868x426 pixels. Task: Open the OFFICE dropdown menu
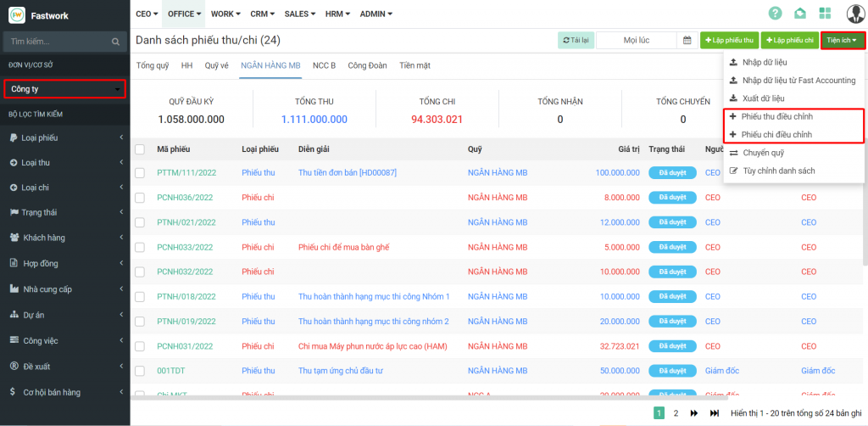tap(184, 14)
